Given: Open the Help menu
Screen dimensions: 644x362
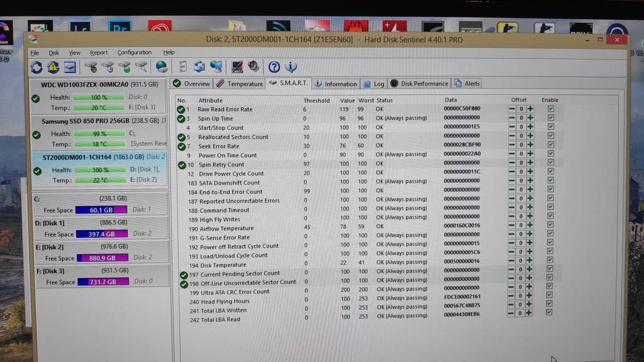Looking at the screenshot, I should click(x=169, y=53).
